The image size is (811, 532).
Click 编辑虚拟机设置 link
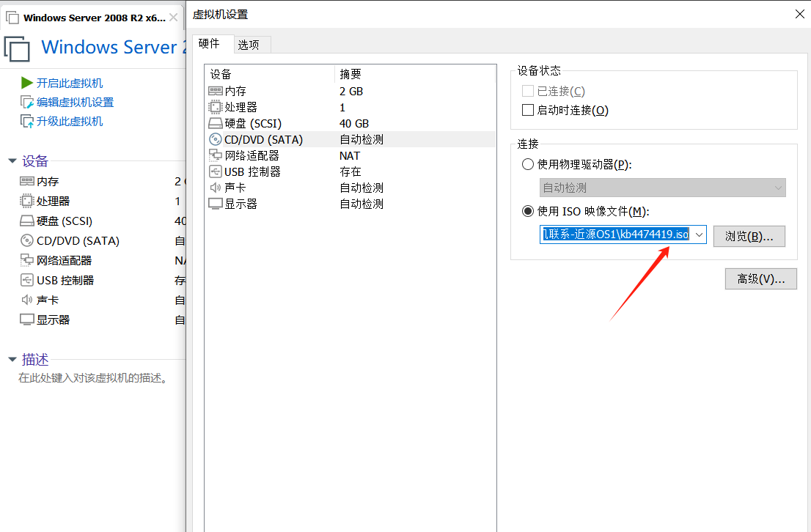point(75,102)
